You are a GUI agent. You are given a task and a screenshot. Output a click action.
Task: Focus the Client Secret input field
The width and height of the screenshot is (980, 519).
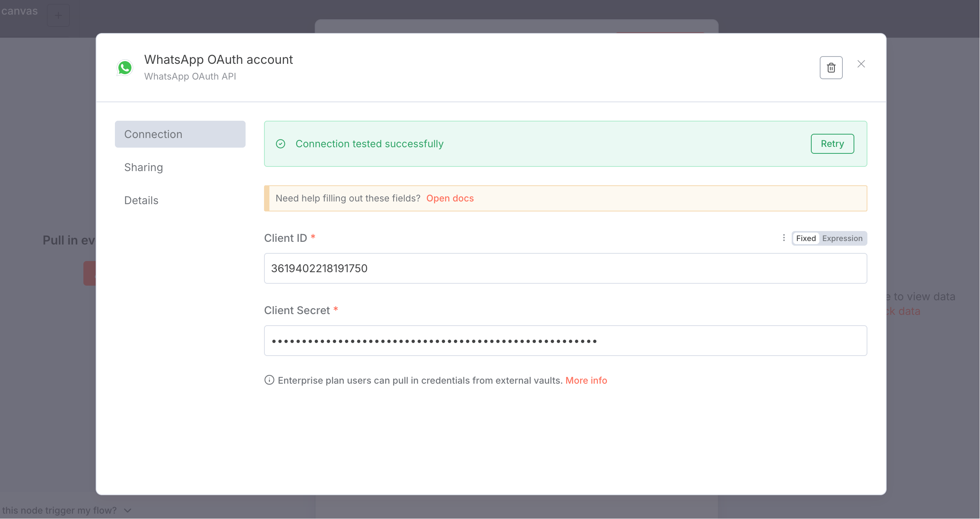point(565,341)
